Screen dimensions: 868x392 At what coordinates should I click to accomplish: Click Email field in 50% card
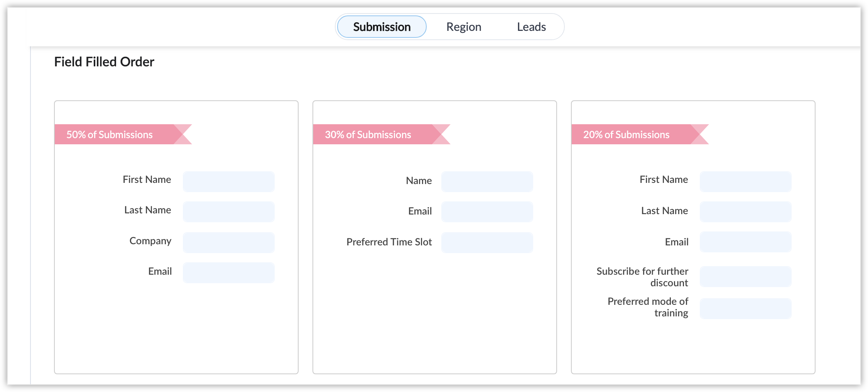click(228, 273)
